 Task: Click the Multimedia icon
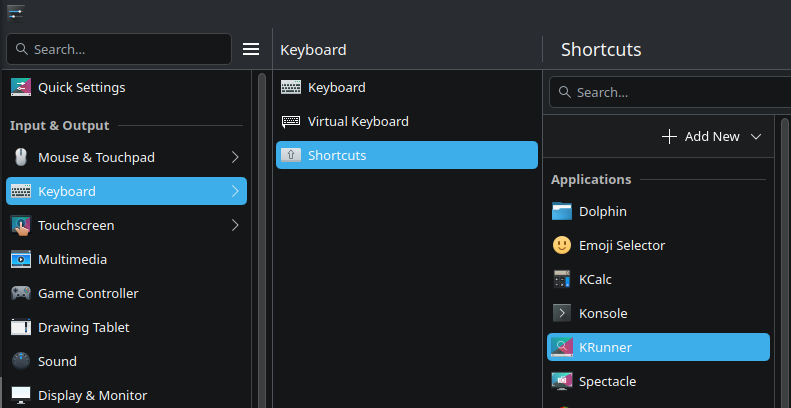(x=21, y=259)
